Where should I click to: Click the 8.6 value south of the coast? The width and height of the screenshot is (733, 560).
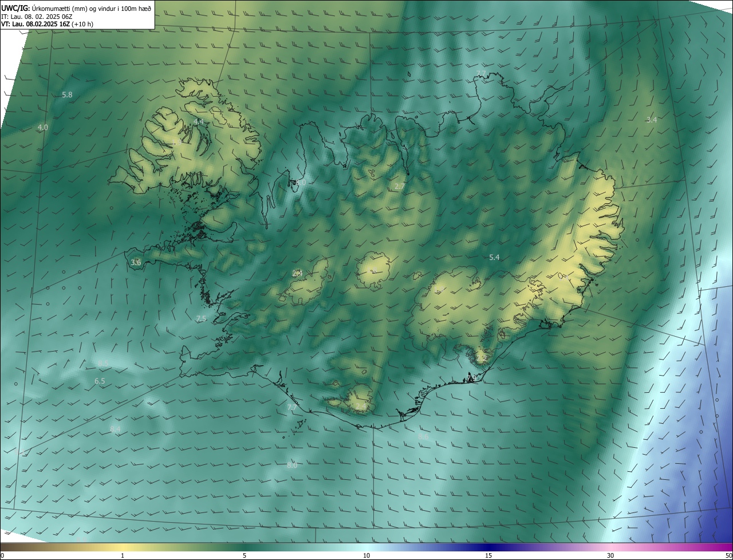(423, 436)
